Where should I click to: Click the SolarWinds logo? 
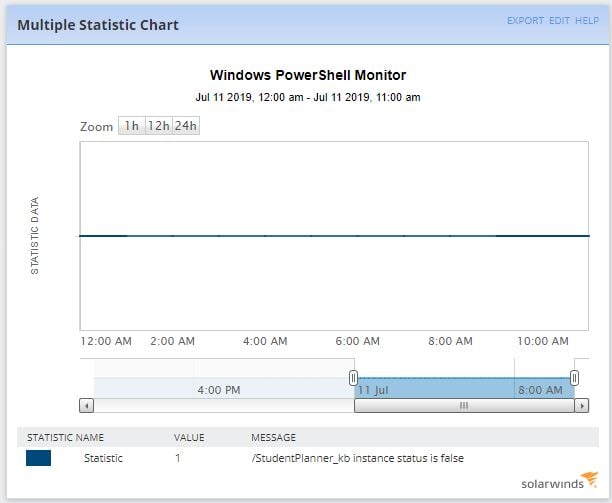(x=559, y=480)
